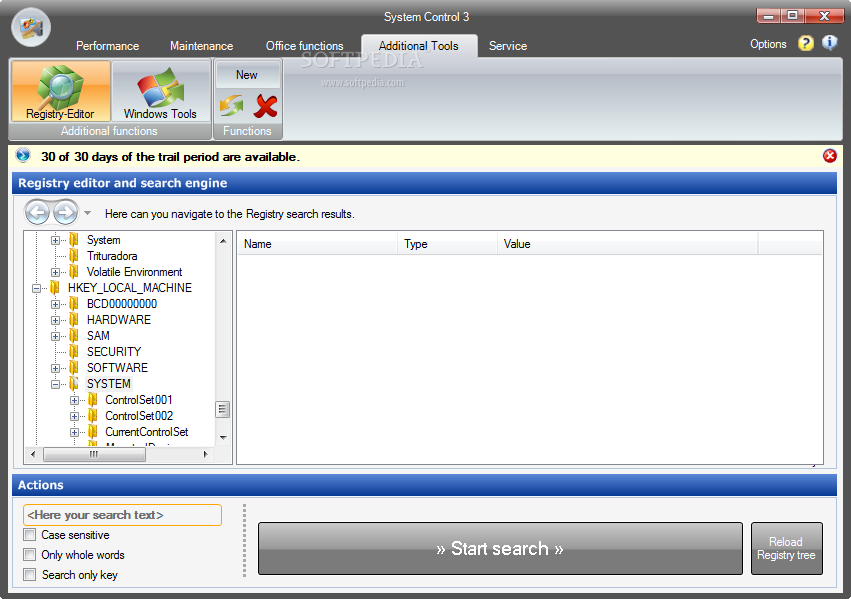Expand the BCD00000000 key
851x599 pixels.
pos(55,304)
